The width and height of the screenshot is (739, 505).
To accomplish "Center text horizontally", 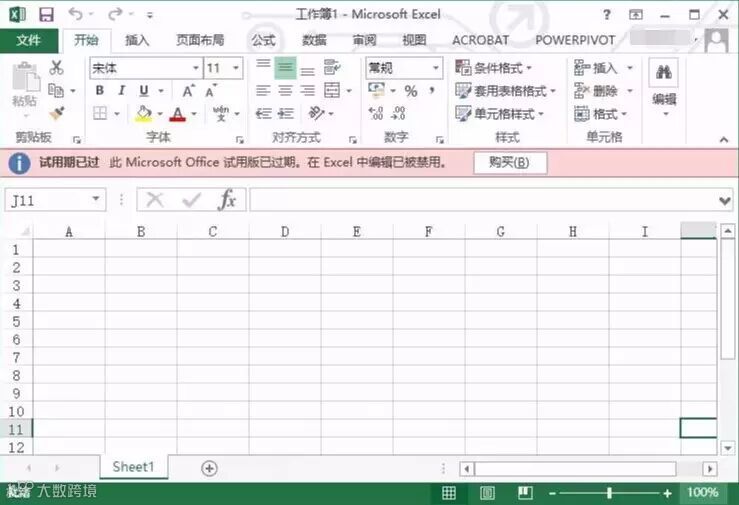I will [285, 90].
